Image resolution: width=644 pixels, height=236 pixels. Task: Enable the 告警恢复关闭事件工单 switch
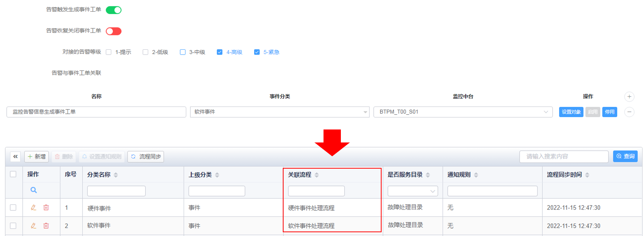coord(113,31)
